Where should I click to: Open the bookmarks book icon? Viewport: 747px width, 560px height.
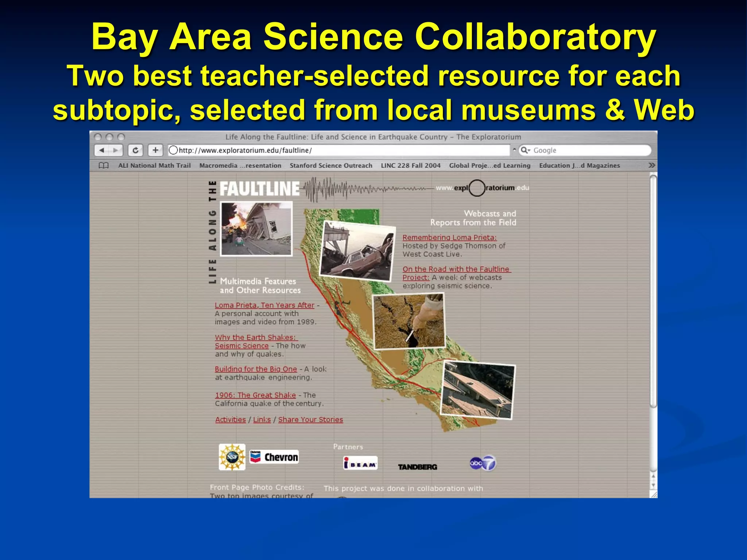[x=104, y=166]
